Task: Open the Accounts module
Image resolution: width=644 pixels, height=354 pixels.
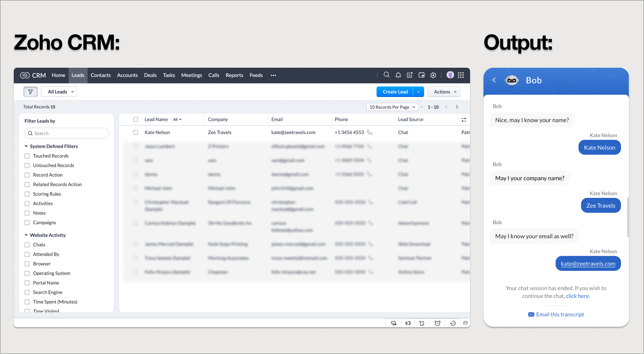Action: (127, 75)
